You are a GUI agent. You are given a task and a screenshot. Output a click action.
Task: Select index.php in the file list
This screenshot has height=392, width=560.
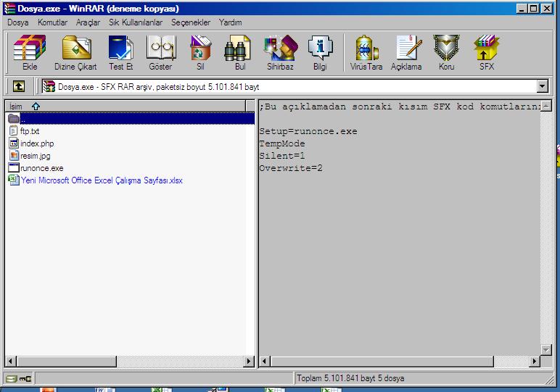tap(37, 143)
